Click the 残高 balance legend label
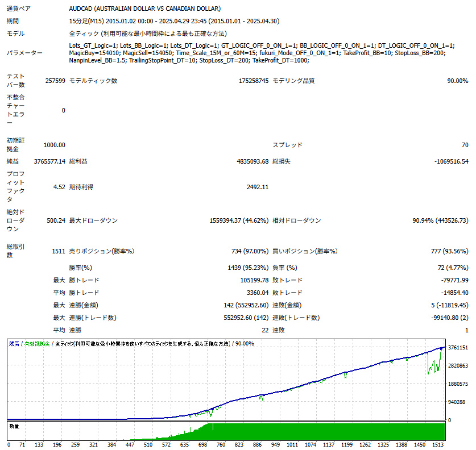 coord(14,344)
